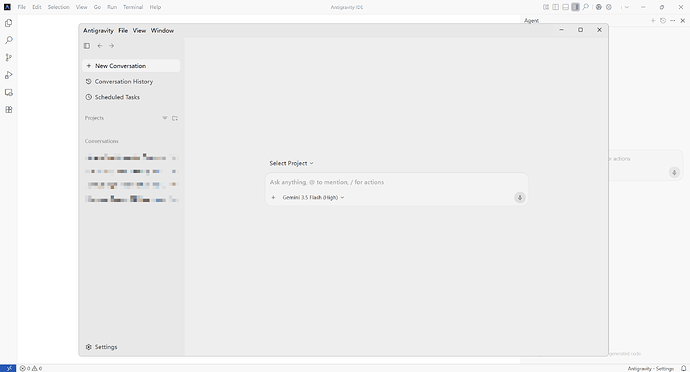This screenshot has width=690, height=372.
Task: Open Window menu in Agent Manager
Action: click(x=162, y=30)
